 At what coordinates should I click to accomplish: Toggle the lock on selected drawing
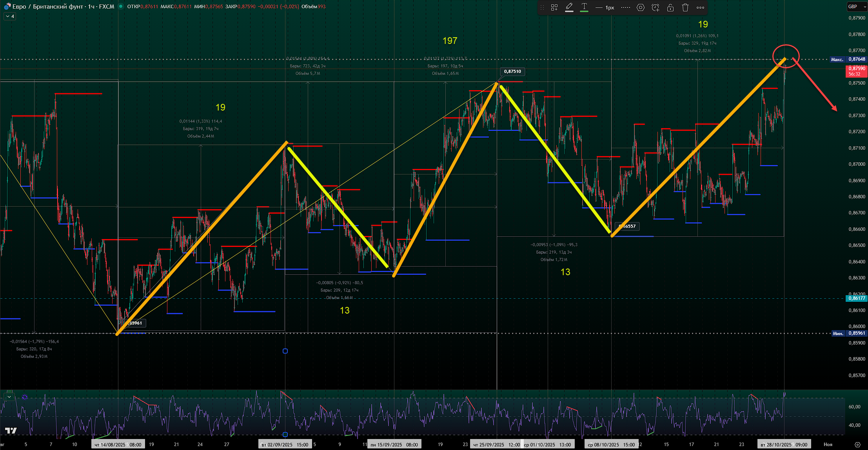[x=670, y=7]
